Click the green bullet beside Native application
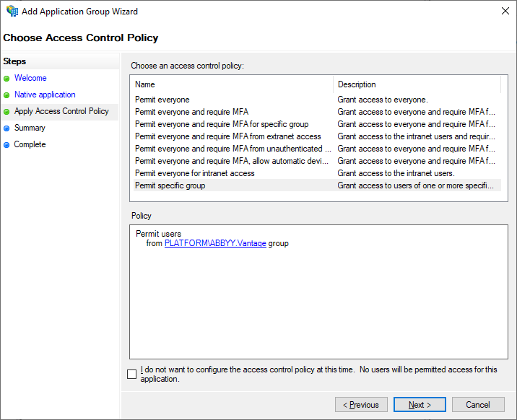 tap(6, 95)
